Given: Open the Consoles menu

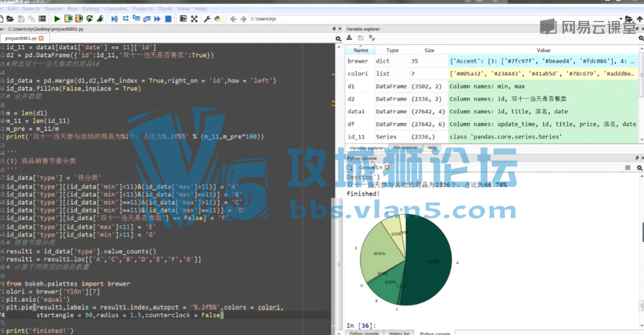Looking at the screenshot, I should pyautogui.click(x=116, y=8).
